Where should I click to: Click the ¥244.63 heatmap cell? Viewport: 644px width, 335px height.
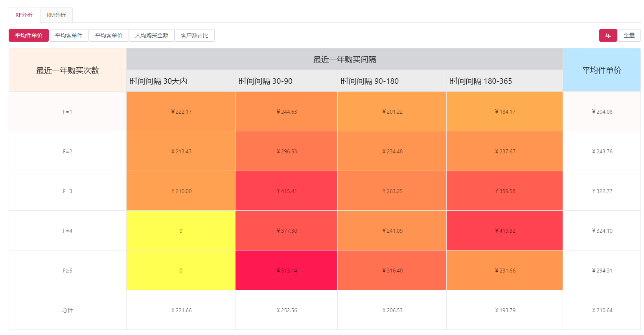[x=286, y=112]
